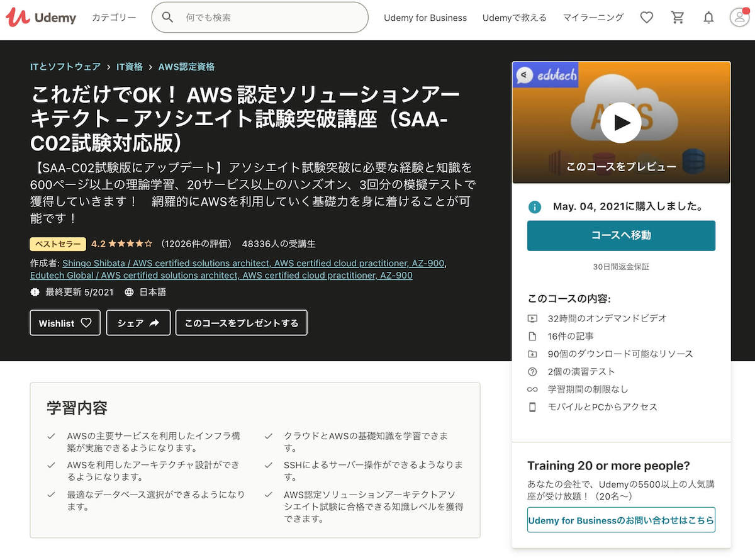
Task: Go to IT資格 breadcrumb
Action: click(130, 67)
